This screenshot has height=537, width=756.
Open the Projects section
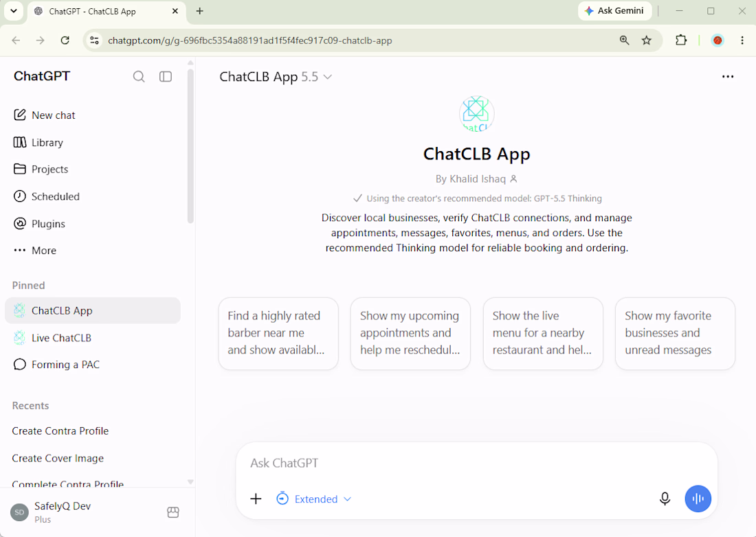pyautogui.click(x=93, y=169)
